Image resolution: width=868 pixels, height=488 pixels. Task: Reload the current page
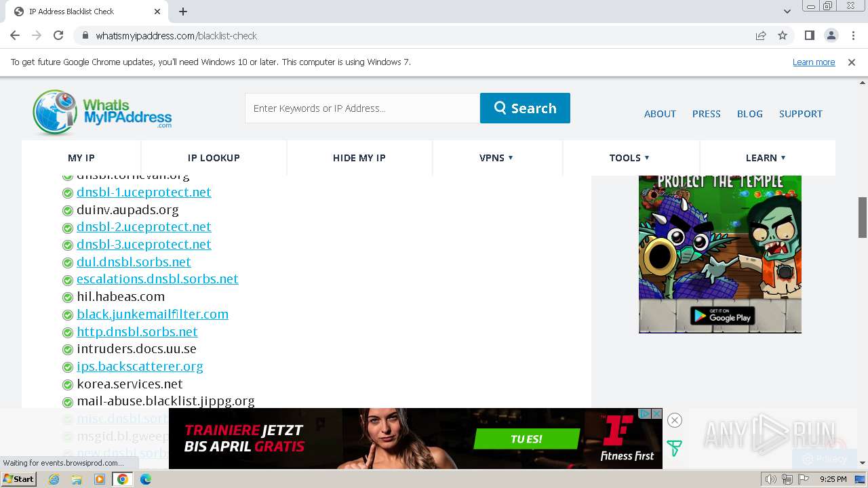coord(58,35)
